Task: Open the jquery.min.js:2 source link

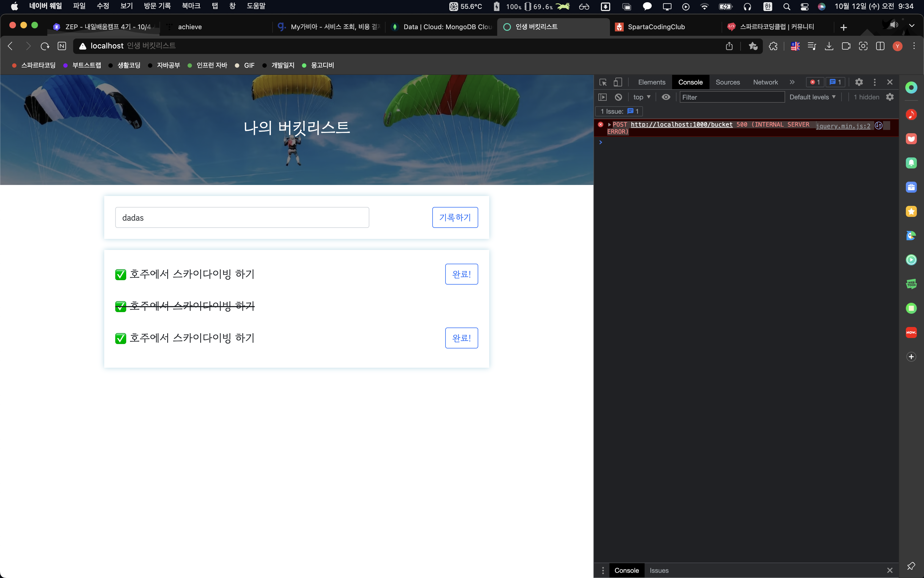Action: [843, 126]
